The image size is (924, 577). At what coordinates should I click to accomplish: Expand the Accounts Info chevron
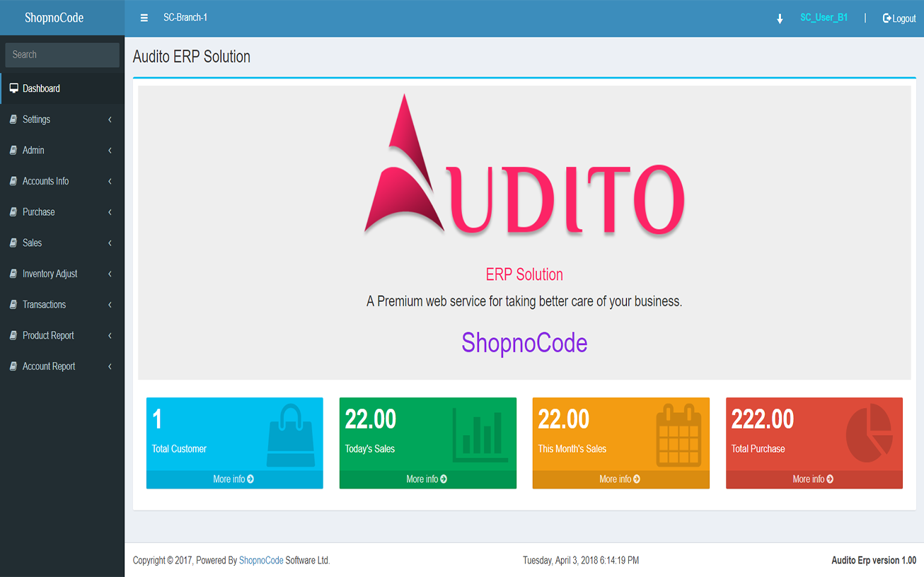(x=110, y=181)
